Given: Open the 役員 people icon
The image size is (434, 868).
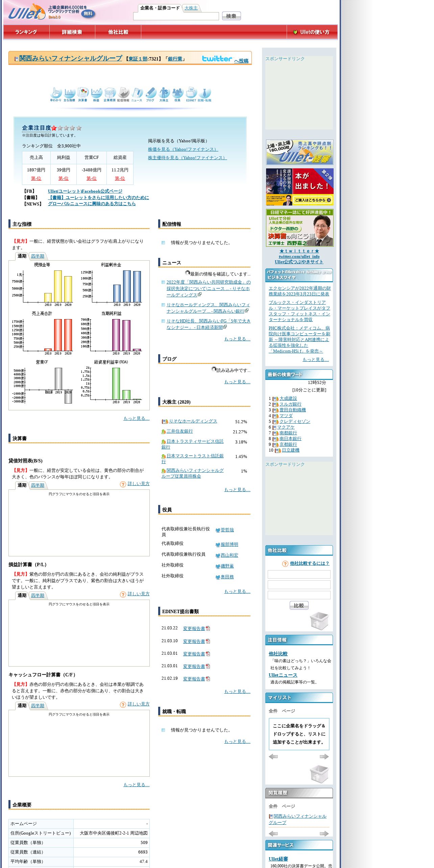Looking at the screenshot, I should click(x=177, y=94).
